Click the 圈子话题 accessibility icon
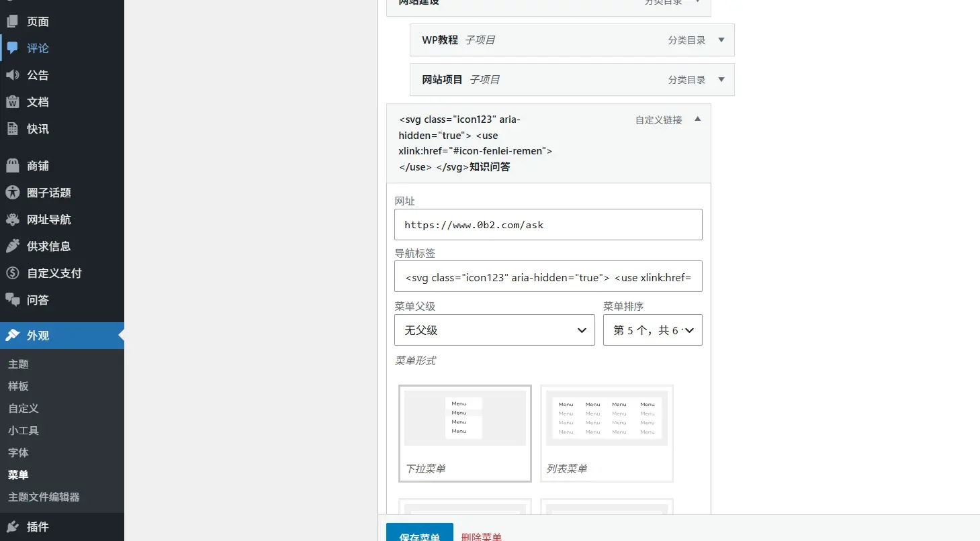Screen dimensions: 980x541 pyautogui.click(x=12, y=193)
